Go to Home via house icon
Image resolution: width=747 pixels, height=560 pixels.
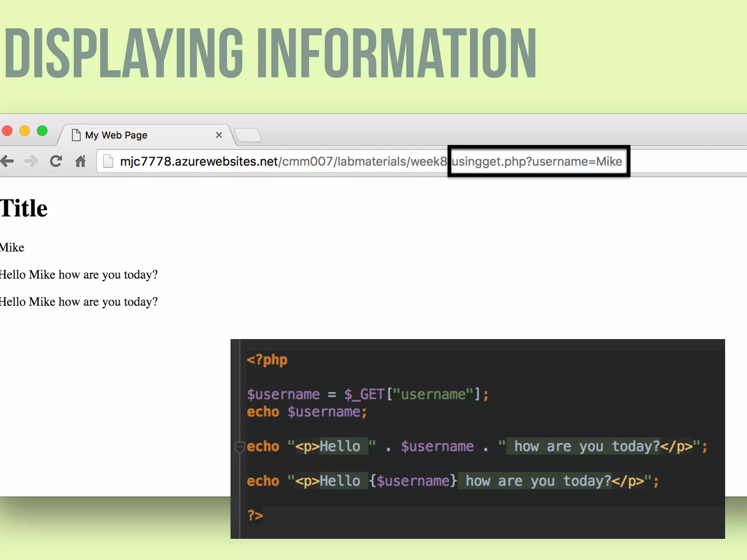click(x=80, y=161)
